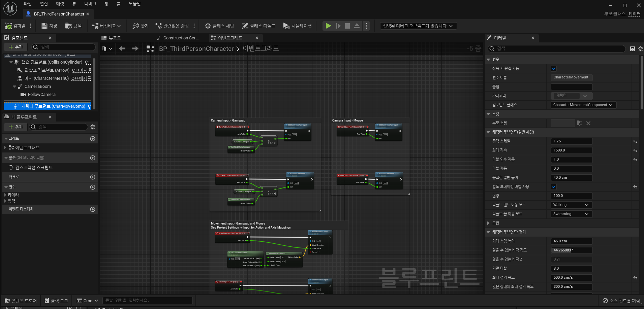Close the Event Graph (이벤트그래프) tab
The height and width of the screenshot is (309, 644).
tap(257, 38)
